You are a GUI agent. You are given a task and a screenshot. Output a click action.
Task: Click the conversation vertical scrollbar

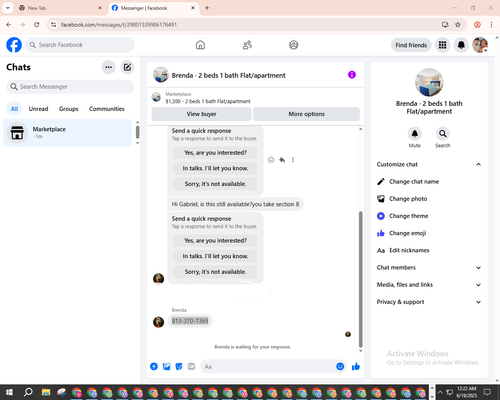[x=360, y=279]
